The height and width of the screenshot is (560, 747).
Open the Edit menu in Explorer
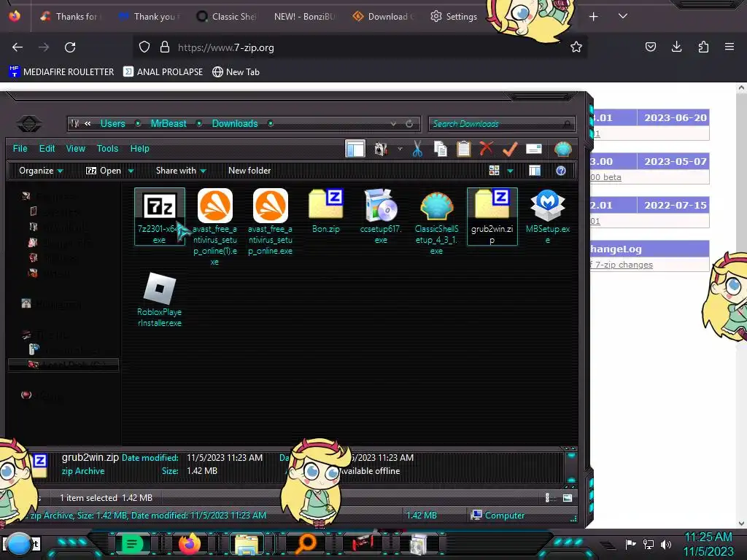coord(47,149)
